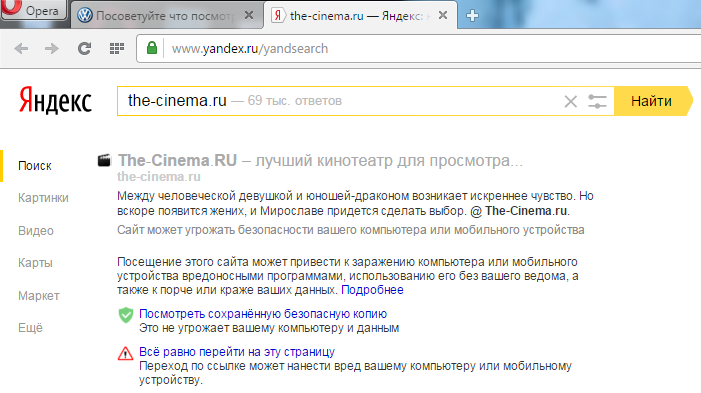Click the green security padlock icon
The image size is (701, 393).
click(152, 48)
